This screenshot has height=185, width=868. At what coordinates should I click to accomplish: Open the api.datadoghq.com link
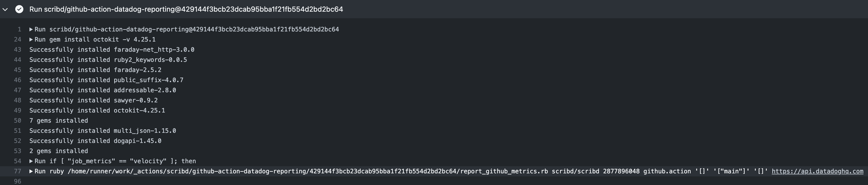pyautogui.click(x=817, y=171)
